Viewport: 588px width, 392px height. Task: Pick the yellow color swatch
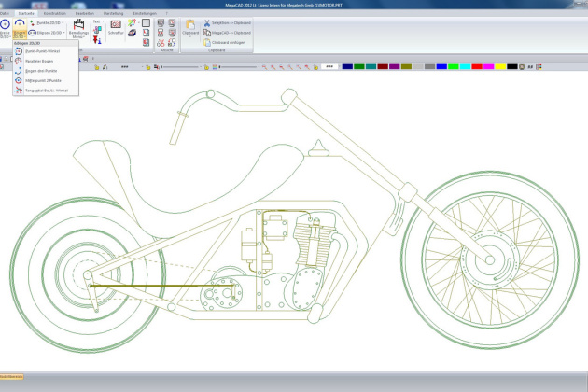pos(500,67)
